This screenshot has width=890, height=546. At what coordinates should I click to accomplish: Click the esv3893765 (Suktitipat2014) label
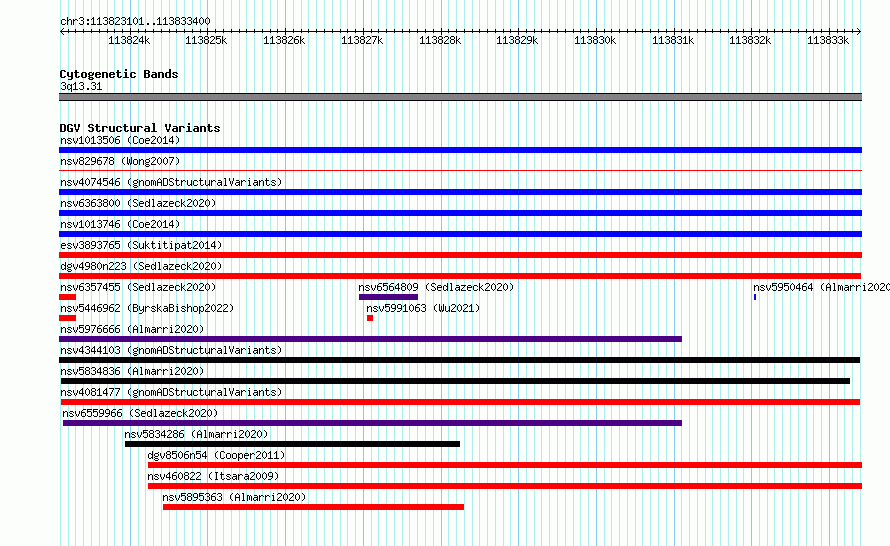point(141,245)
